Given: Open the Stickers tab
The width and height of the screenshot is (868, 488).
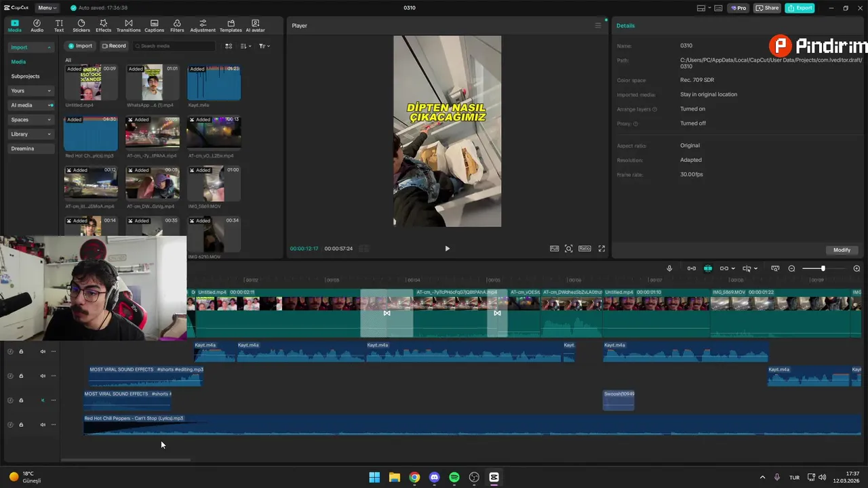Looking at the screenshot, I should tap(81, 26).
